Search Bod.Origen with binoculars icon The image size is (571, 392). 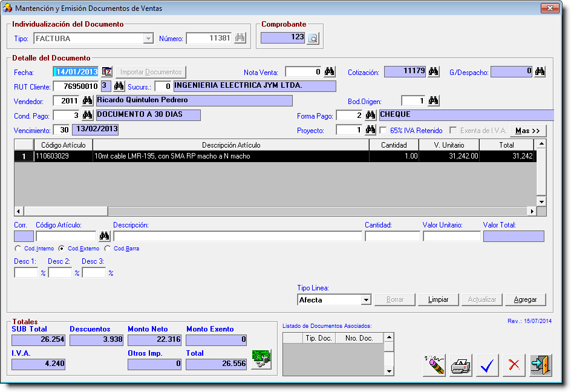click(x=433, y=100)
